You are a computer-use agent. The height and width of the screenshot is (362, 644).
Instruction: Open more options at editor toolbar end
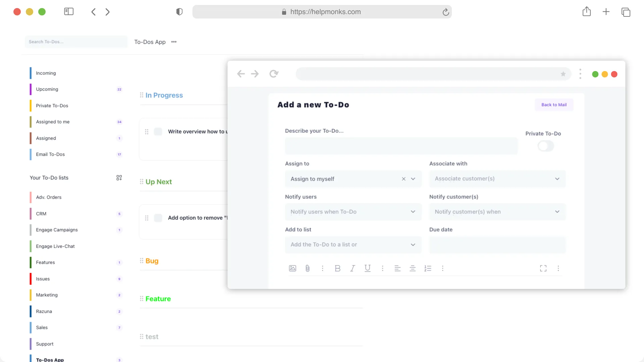[x=558, y=268]
